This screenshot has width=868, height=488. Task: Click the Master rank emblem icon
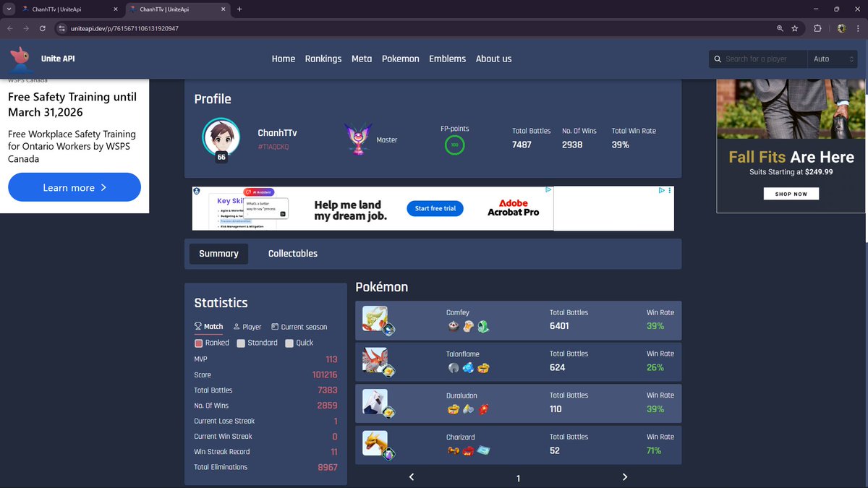(x=358, y=139)
